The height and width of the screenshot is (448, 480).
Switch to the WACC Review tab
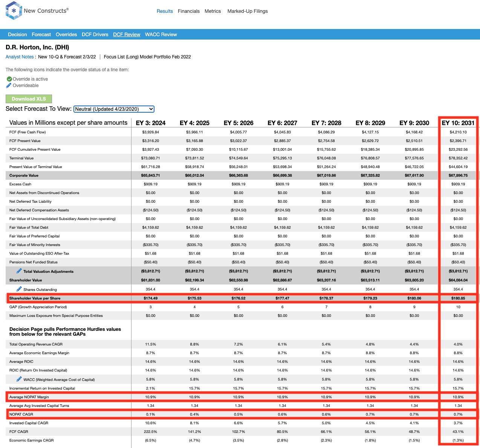pos(161,35)
